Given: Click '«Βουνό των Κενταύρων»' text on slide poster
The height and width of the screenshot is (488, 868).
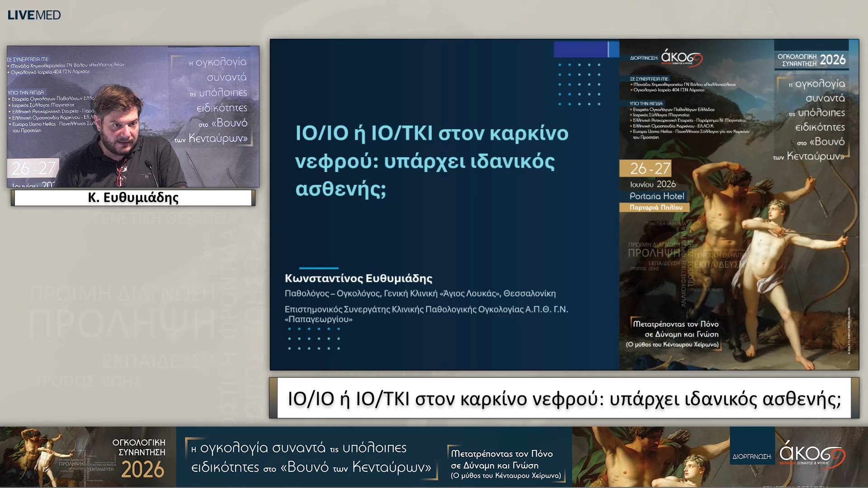Looking at the screenshot, I should click(x=809, y=149).
